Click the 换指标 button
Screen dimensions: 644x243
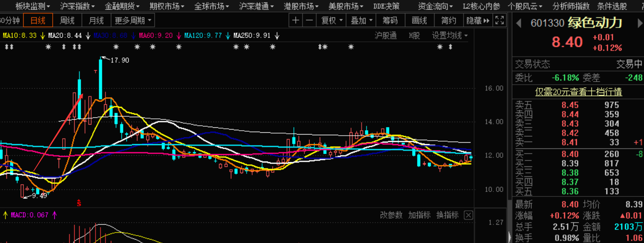point(447,215)
